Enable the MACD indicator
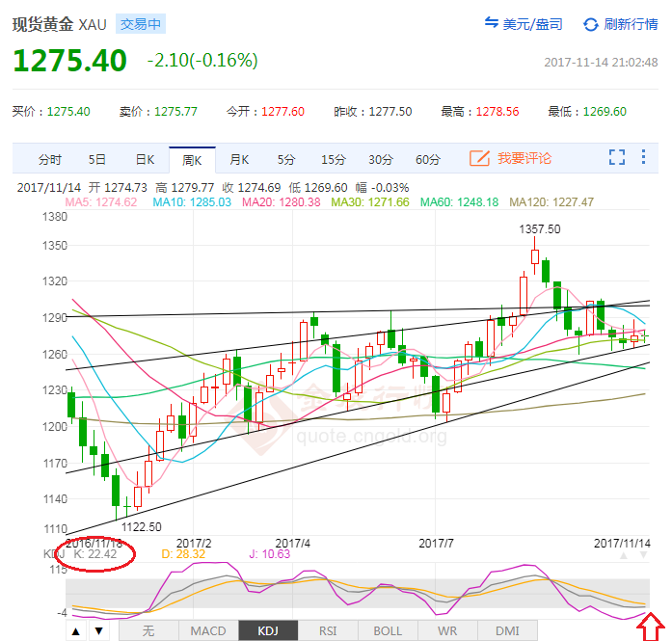This screenshot has width=672, height=641. click(x=208, y=631)
